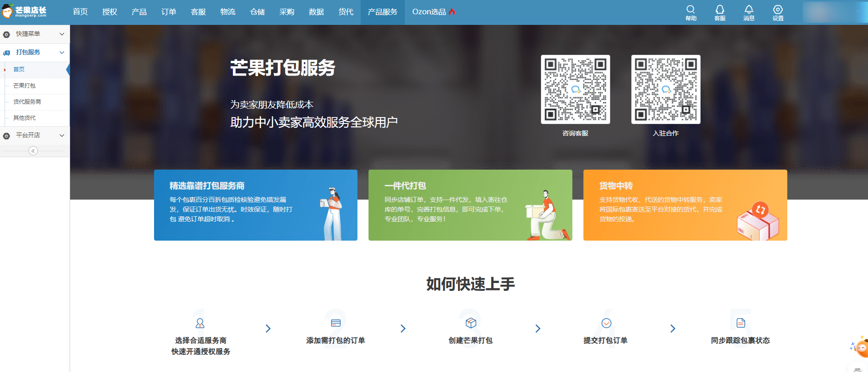This screenshot has width=868, height=372.
Task: Click the 咨询客服 QR code
Action: pyautogui.click(x=575, y=89)
